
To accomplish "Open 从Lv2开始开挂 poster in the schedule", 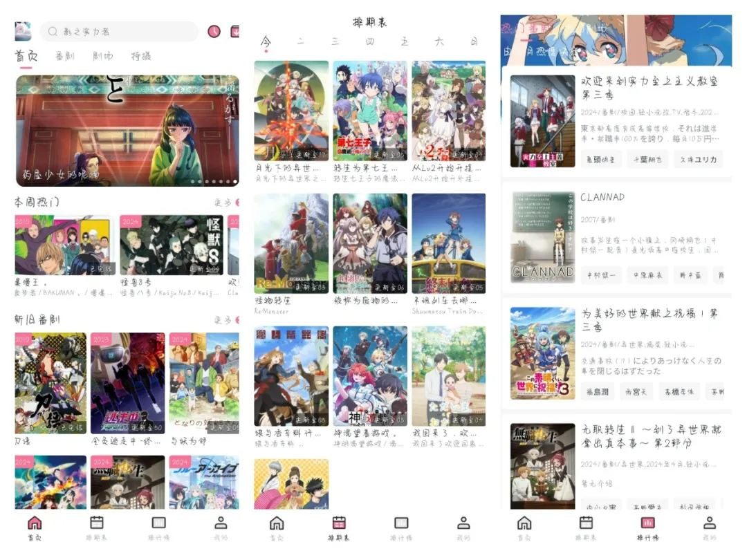I will click(x=449, y=111).
